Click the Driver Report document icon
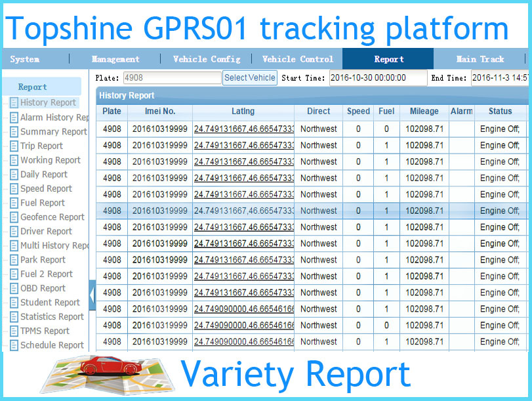 [14, 232]
